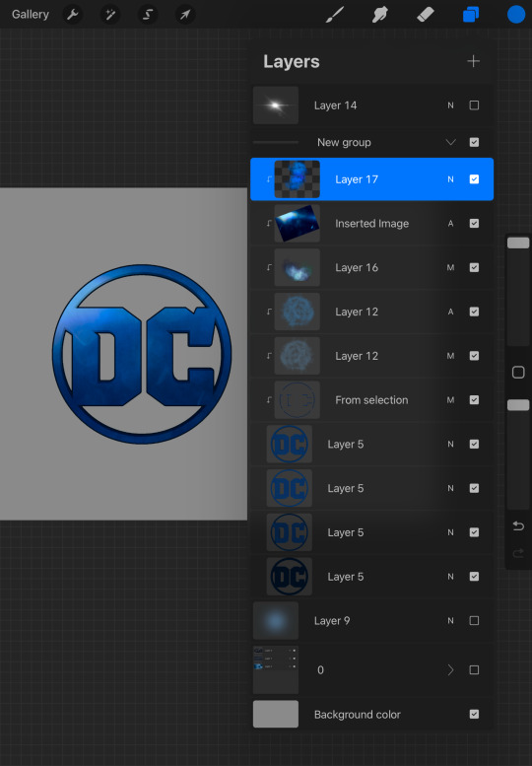Open the Adjustments magic wand menu

tap(110, 15)
